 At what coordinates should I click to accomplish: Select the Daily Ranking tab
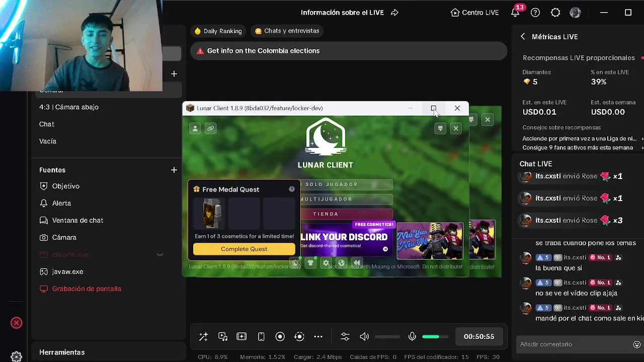point(218,31)
